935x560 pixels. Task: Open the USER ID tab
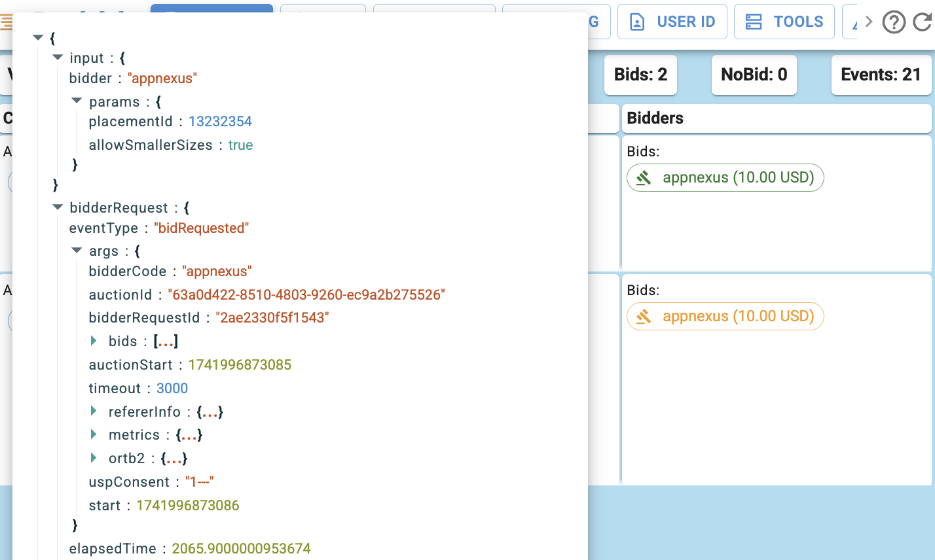[x=672, y=22]
